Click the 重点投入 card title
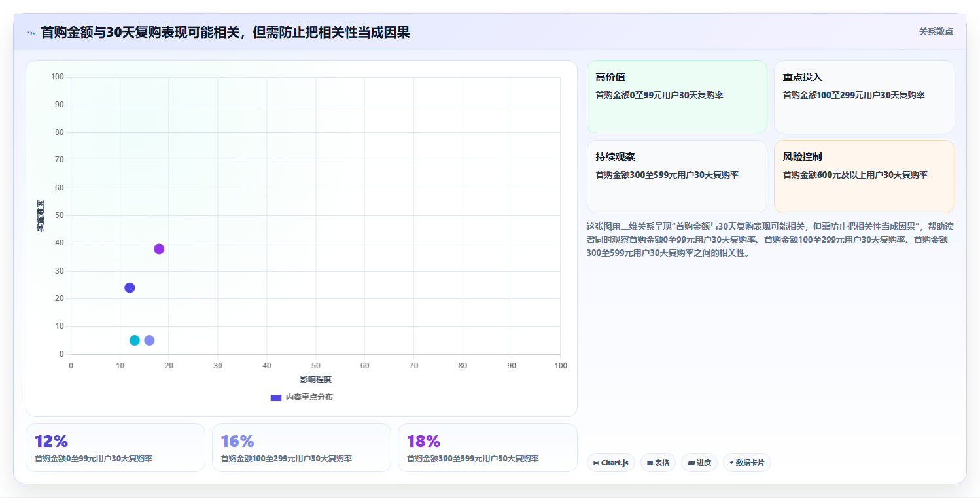 (x=802, y=77)
